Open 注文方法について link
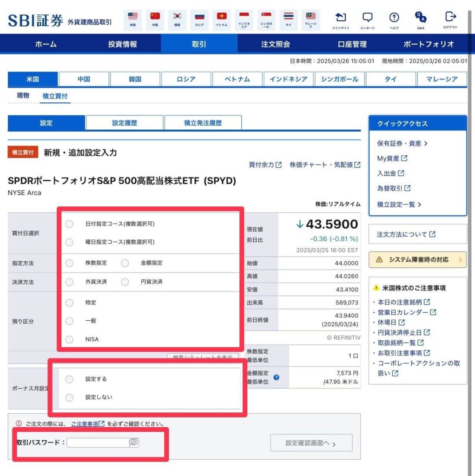This screenshot has width=475, height=476. (418, 234)
